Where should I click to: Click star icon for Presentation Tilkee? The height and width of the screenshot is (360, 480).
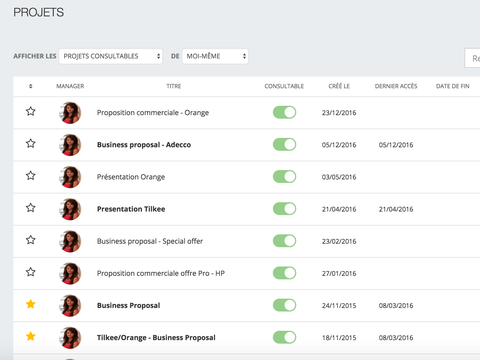pyautogui.click(x=31, y=208)
